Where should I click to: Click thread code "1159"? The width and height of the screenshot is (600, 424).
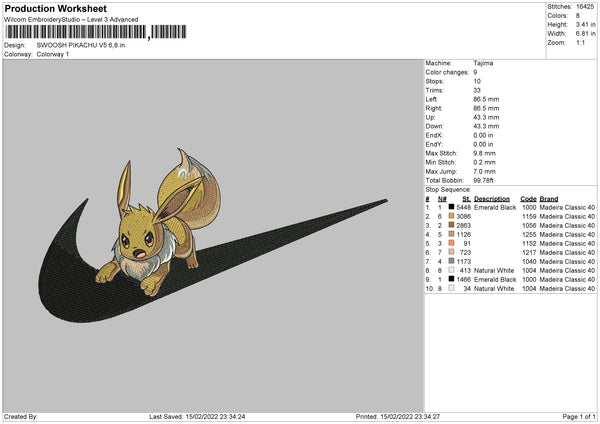pyautogui.click(x=529, y=217)
